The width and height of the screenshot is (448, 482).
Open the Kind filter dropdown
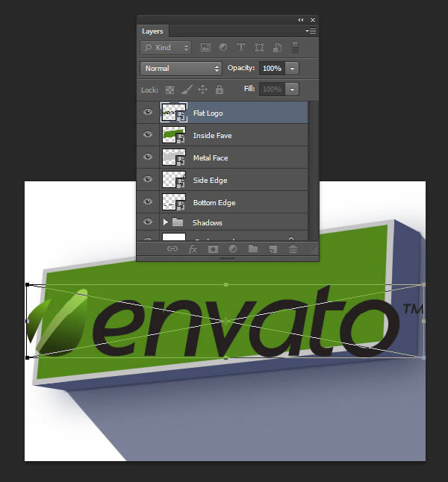click(x=166, y=47)
